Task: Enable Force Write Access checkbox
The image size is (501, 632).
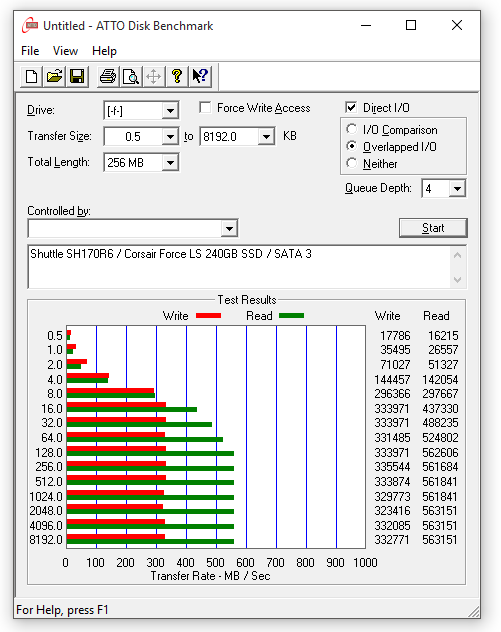Action: click(x=205, y=108)
